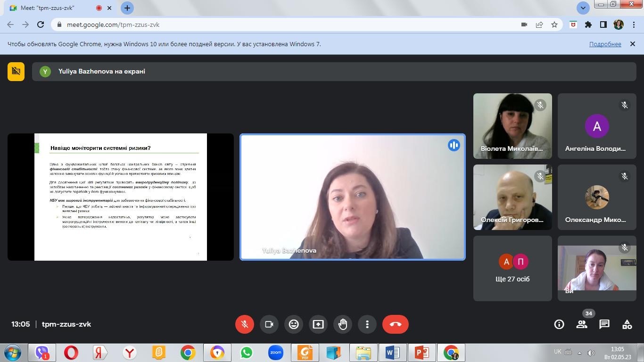
Task: Unmute microphone with red mic button
Action: [x=245, y=324]
